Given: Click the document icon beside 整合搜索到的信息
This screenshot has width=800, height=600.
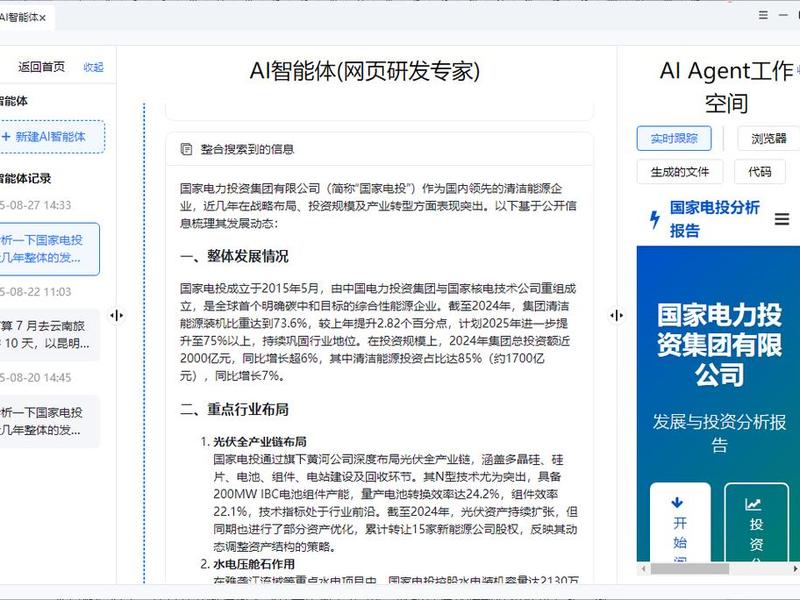Looking at the screenshot, I should (186, 149).
